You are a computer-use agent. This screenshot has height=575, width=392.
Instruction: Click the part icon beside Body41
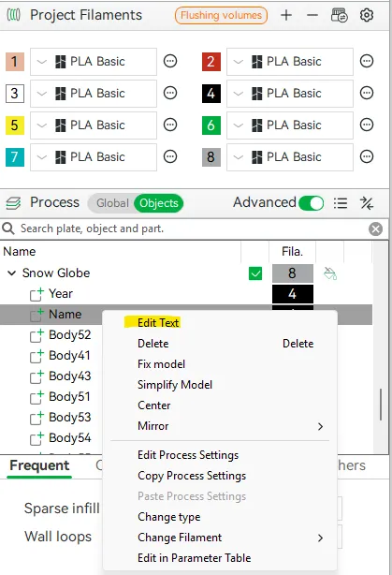tap(36, 356)
